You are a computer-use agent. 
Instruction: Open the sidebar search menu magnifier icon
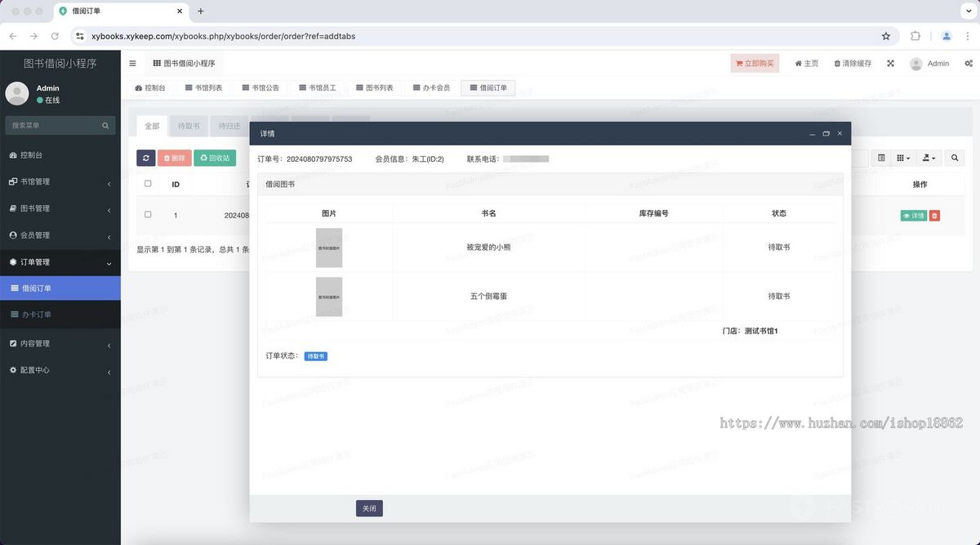coord(105,126)
